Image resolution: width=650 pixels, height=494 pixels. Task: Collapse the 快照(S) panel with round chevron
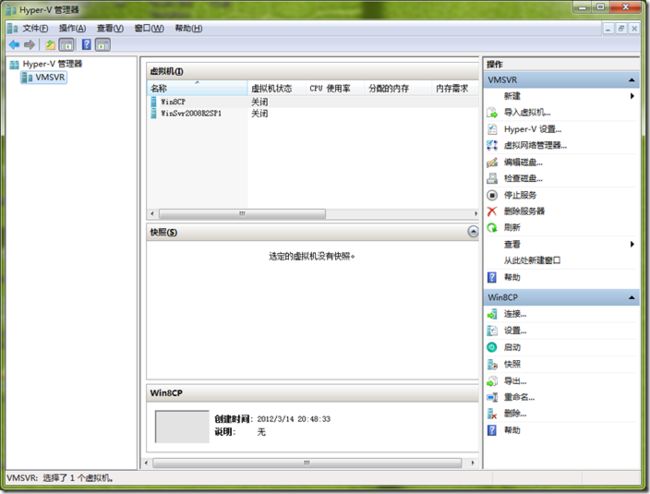(473, 232)
